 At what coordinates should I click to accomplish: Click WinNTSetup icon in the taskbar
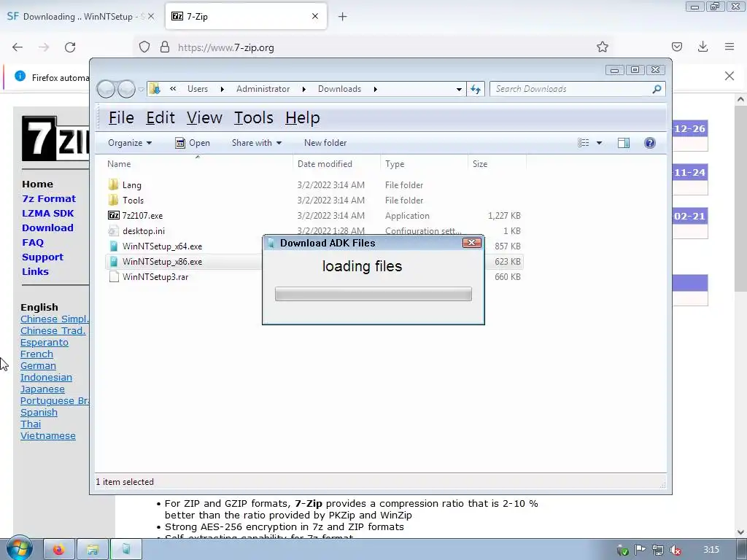point(125,550)
